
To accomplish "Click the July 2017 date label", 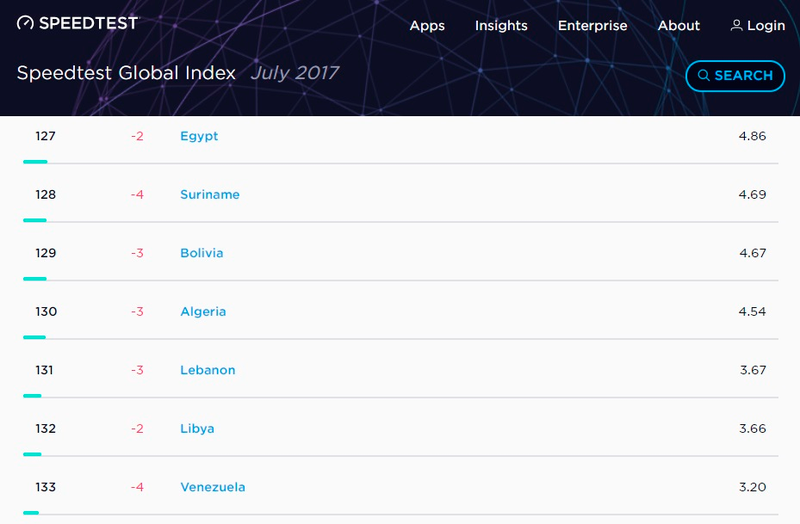I will [295, 73].
